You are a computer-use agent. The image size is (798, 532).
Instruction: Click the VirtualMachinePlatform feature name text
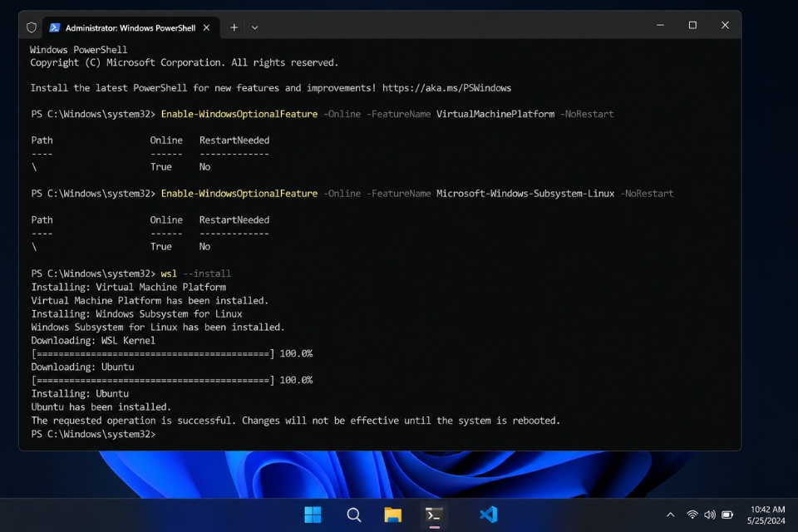point(495,114)
